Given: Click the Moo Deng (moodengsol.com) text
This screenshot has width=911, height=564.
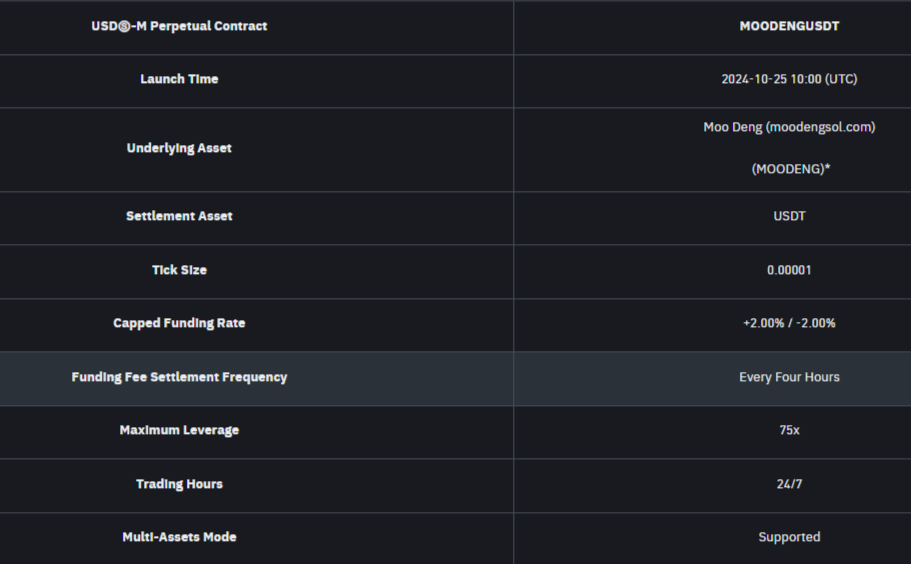Looking at the screenshot, I should (789, 127).
